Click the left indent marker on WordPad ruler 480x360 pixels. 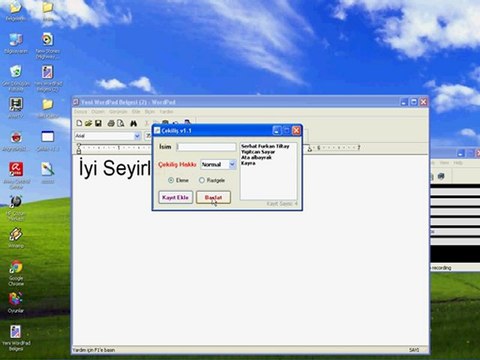(79, 149)
